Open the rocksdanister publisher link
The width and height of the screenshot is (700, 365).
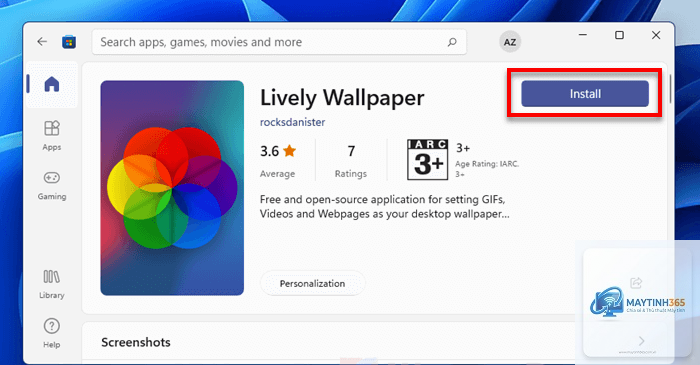[x=292, y=122]
